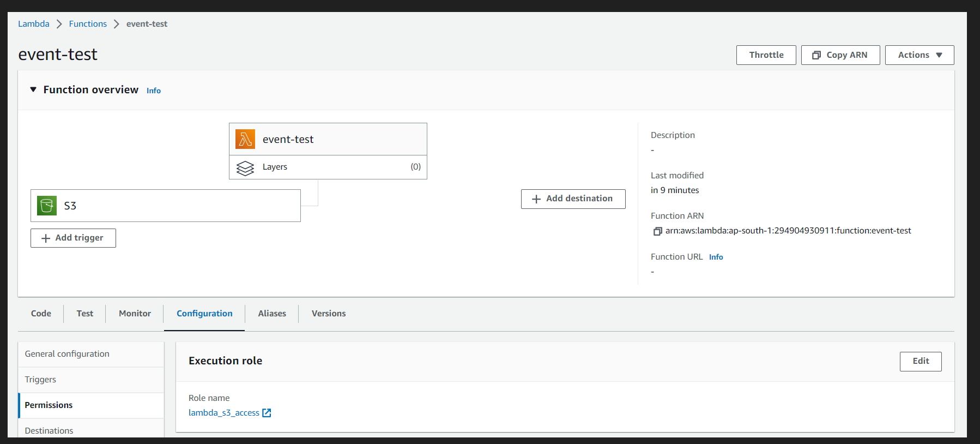Viewport: 980px width, 444px height.
Task: Select the S3 trigger box
Action: click(166, 206)
